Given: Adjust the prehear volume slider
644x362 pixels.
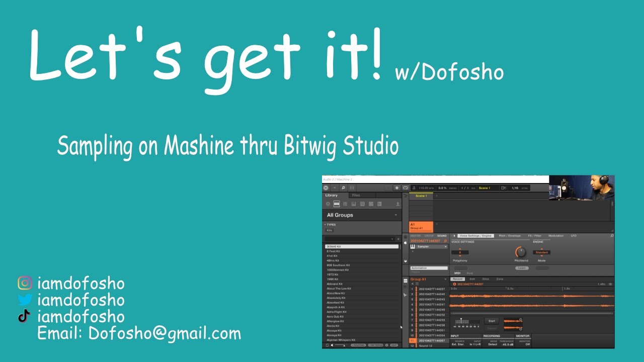Looking at the screenshot, I should tap(341, 345).
